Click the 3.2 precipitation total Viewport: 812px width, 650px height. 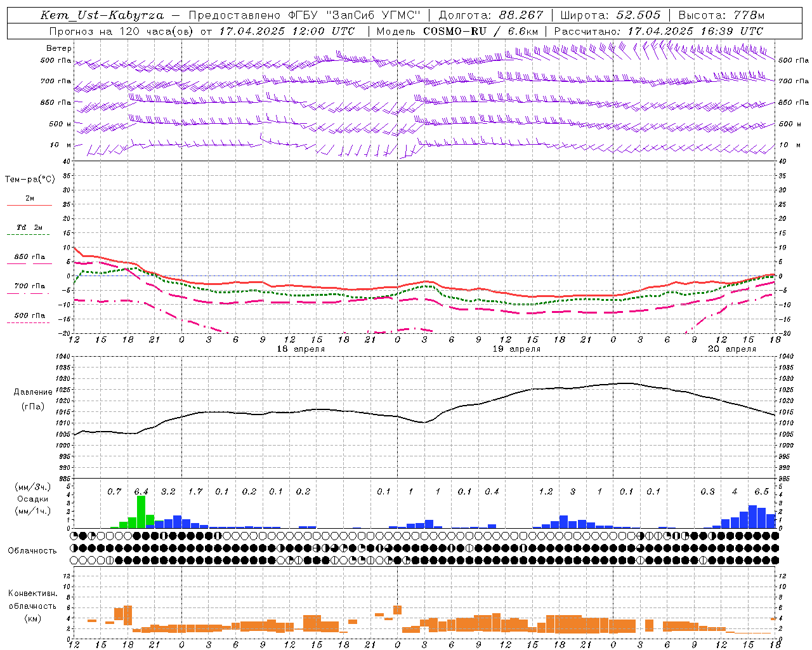coord(168,491)
